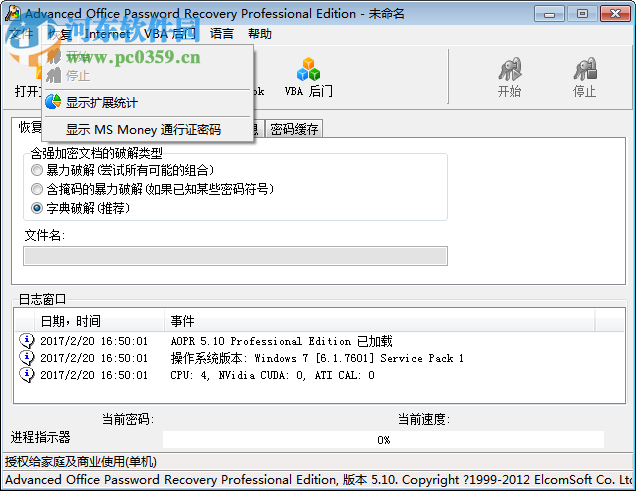636x491 pixels.
Task: Click info icon of CPU: 4 log entry
Action: 27,375
